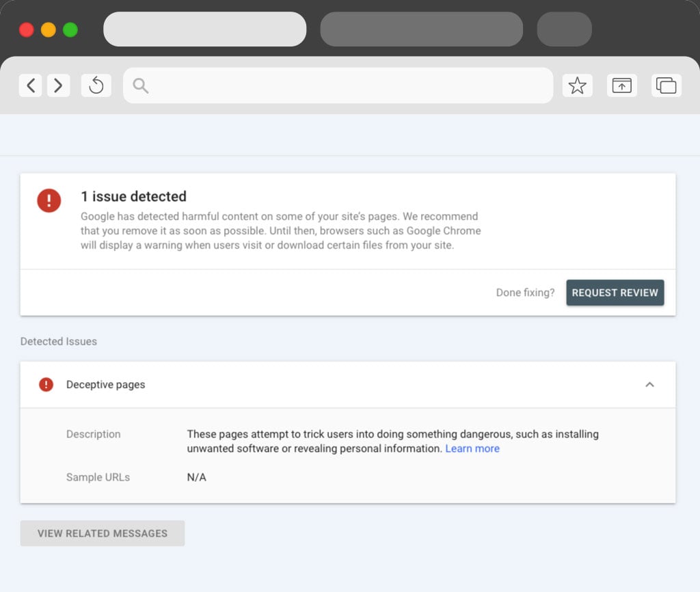Click the 'Deceptive pages' issue header
The image size is (700, 592).
(x=105, y=385)
